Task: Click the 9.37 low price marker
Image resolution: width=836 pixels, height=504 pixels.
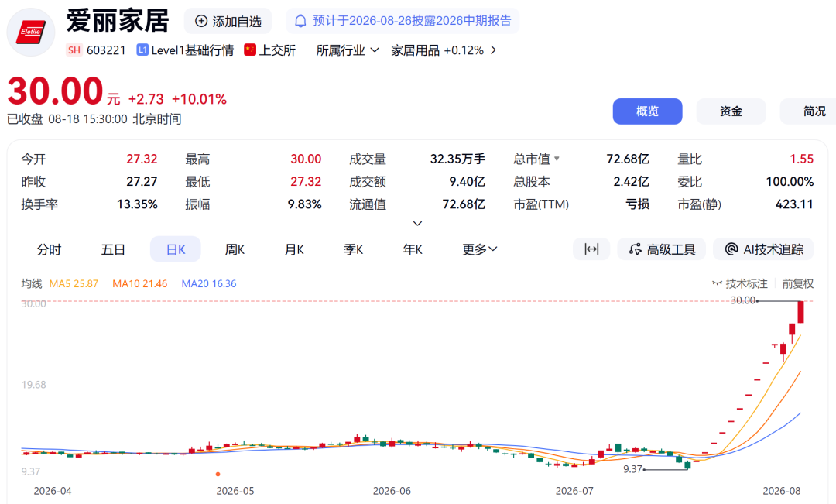Action: click(x=633, y=469)
